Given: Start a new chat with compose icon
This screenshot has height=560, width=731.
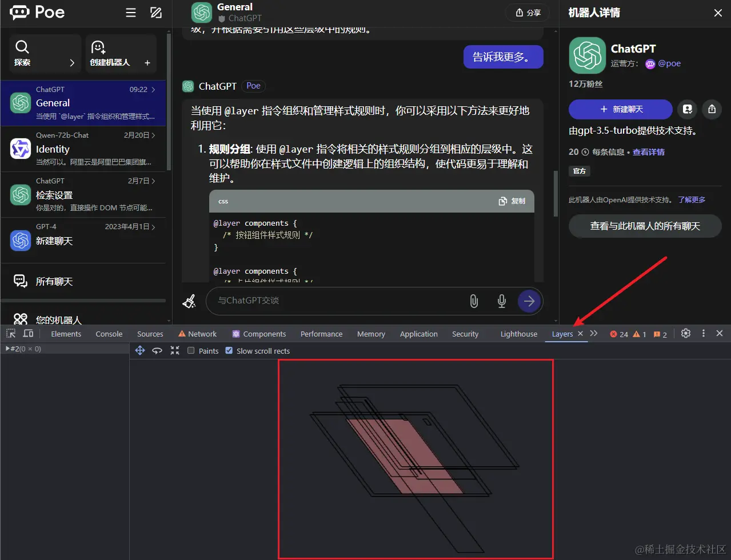Looking at the screenshot, I should [x=156, y=13].
